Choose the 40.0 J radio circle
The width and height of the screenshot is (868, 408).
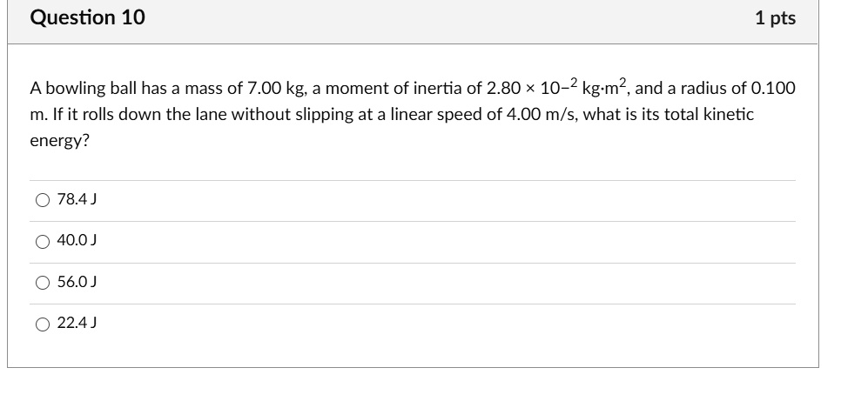[43, 242]
